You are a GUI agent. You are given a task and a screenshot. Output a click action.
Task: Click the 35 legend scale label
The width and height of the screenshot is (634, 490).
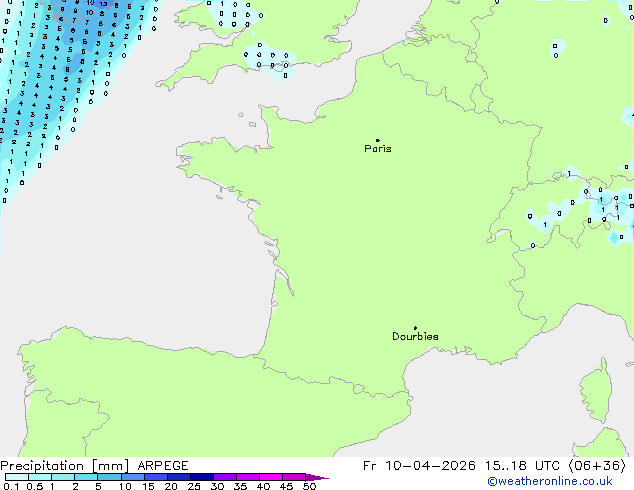pos(240,486)
